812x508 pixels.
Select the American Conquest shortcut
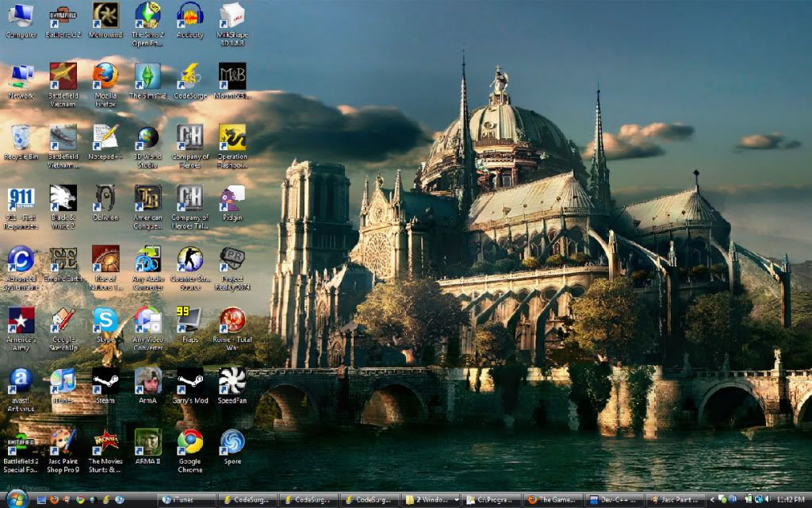pyautogui.click(x=147, y=207)
